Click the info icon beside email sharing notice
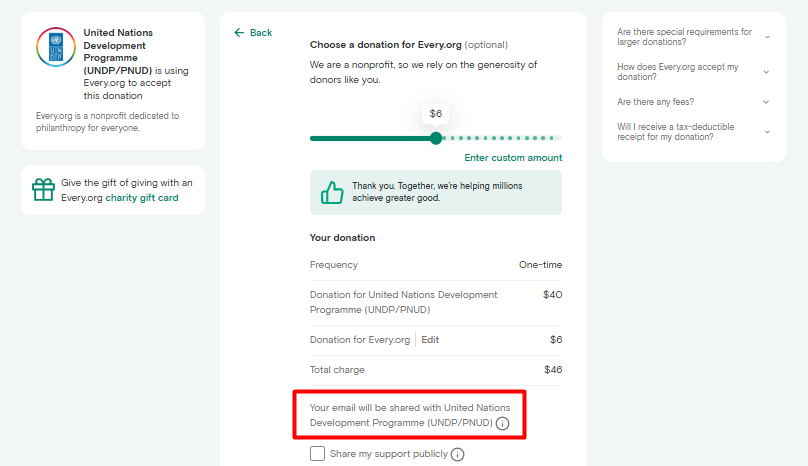The width and height of the screenshot is (808, 466). click(503, 424)
